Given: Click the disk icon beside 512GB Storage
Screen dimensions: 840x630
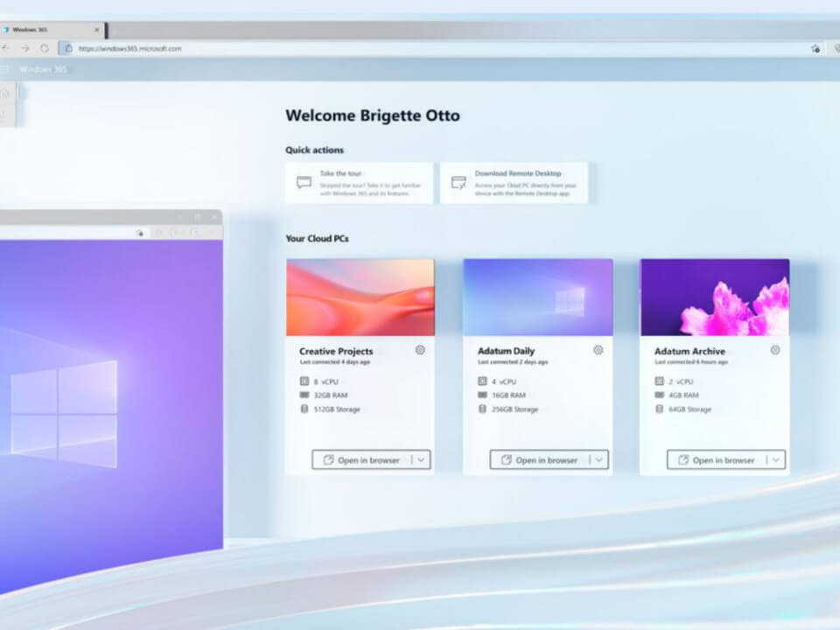Looking at the screenshot, I should 304,409.
